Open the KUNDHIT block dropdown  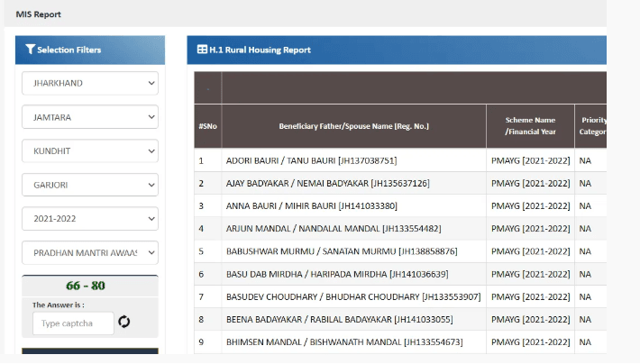[x=90, y=151]
